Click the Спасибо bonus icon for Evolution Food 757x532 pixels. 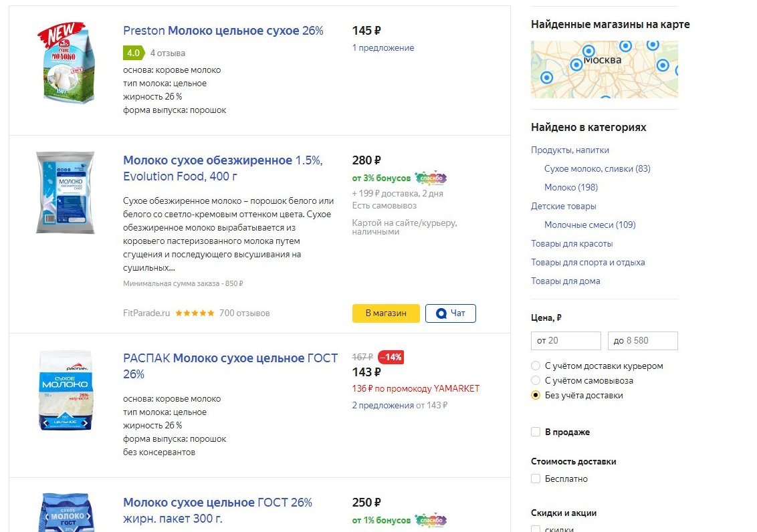coord(431,178)
